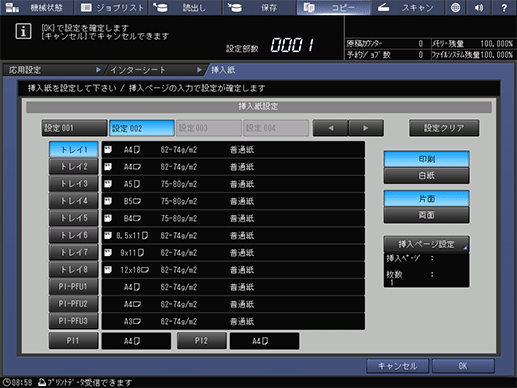Open the スキャン scan tab
This screenshot has height=388, width=517.
coord(407,7)
